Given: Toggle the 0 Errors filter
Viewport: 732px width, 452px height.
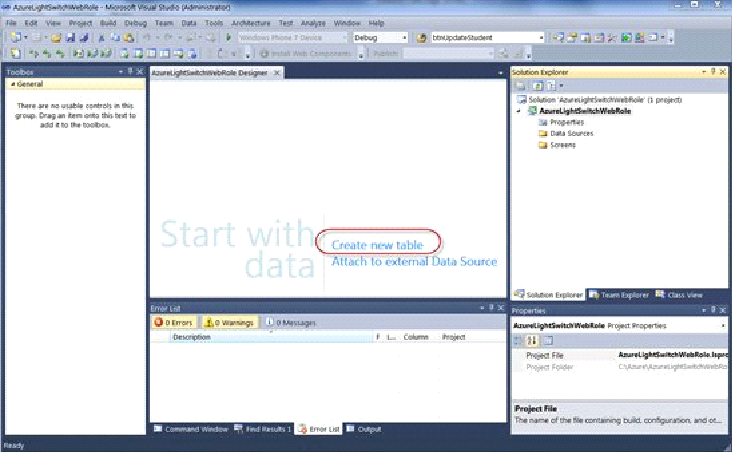Looking at the screenshot, I should [174, 323].
